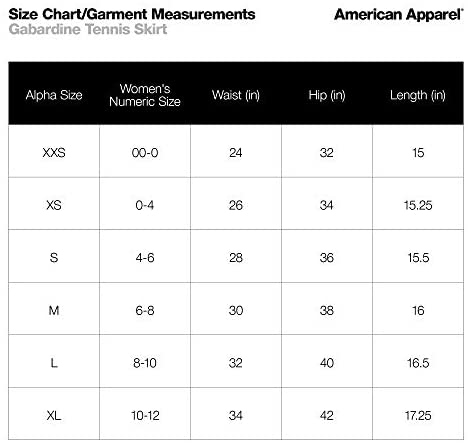
Task: Select the XXS size cell
Action: pos(54,153)
